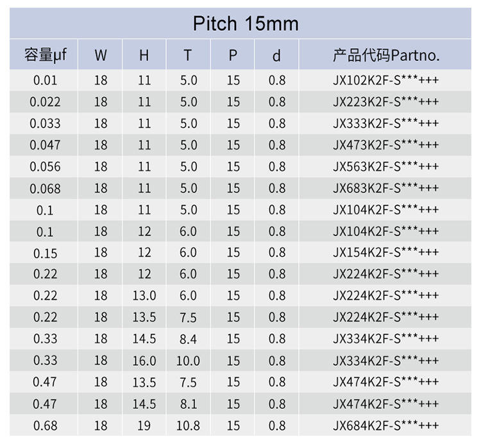481x448 pixels.
Task: Select the 0.15 capacitance cell
Action: pos(46,253)
